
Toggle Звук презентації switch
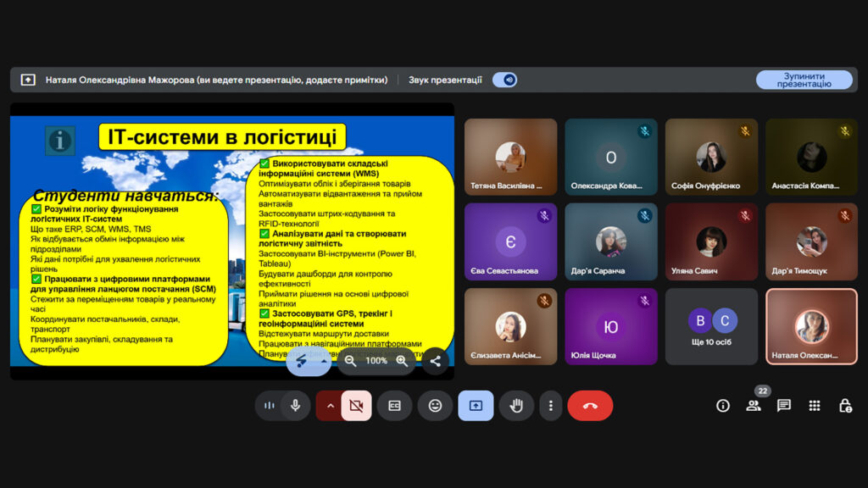click(x=505, y=80)
